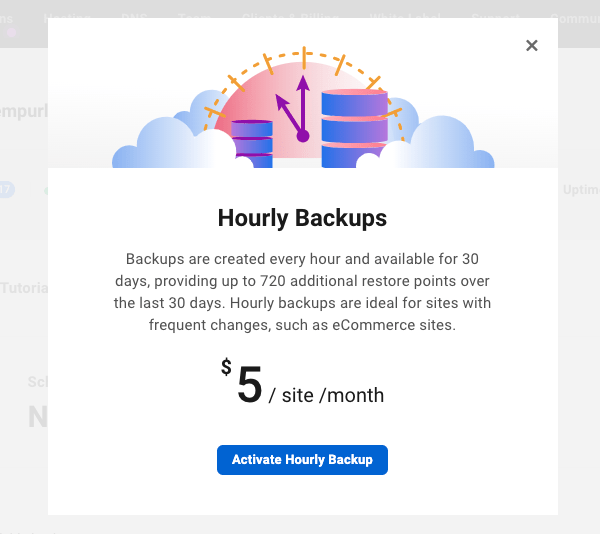Image resolution: width=600 pixels, height=534 pixels.
Task: Select the dimmed Team menu item
Action: 194,17
